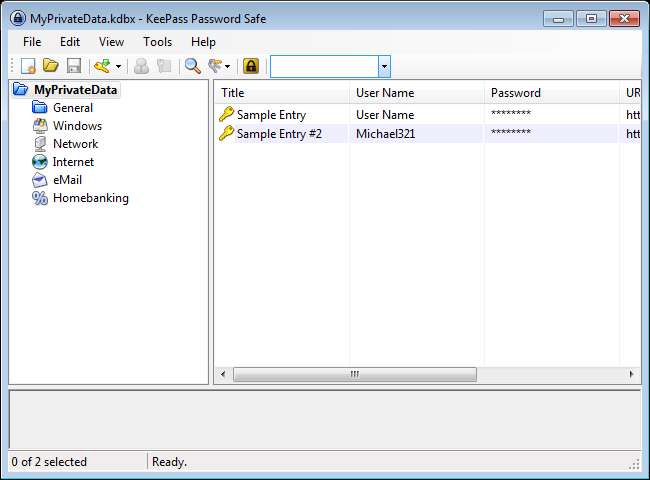Click the Homebanking percent icon

pyautogui.click(x=40, y=198)
